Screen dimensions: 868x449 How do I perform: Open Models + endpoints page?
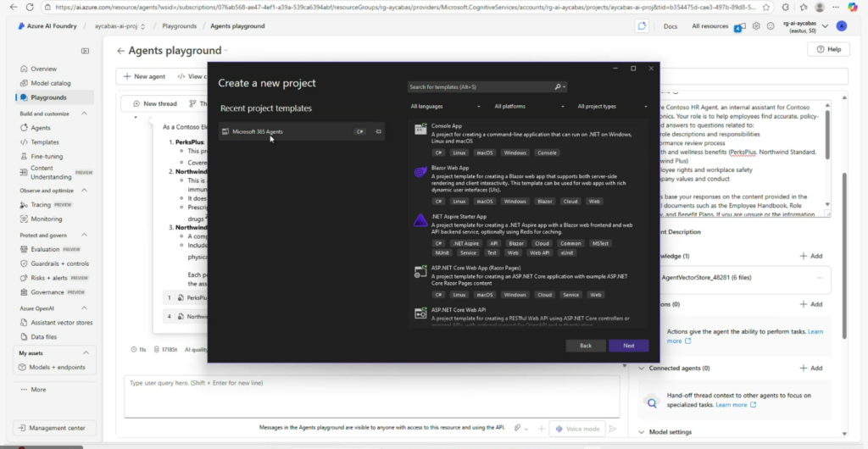(57, 367)
